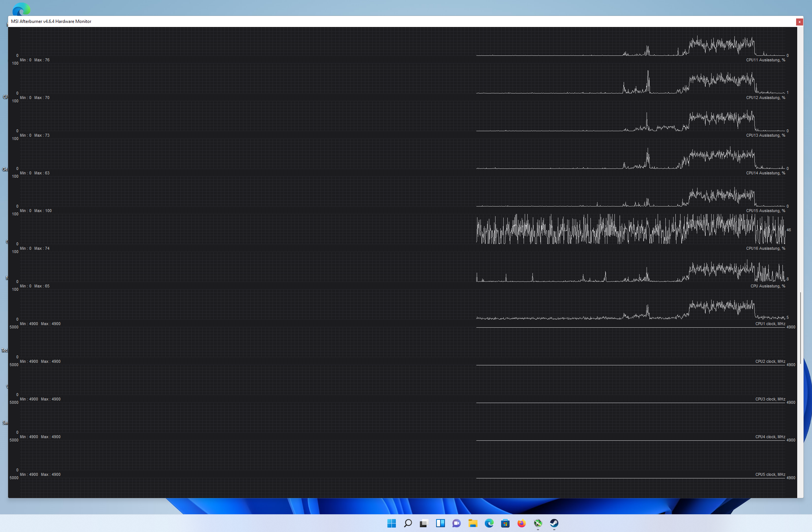Switch to MSI Afterburner taskbar icon

(x=538, y=523)
